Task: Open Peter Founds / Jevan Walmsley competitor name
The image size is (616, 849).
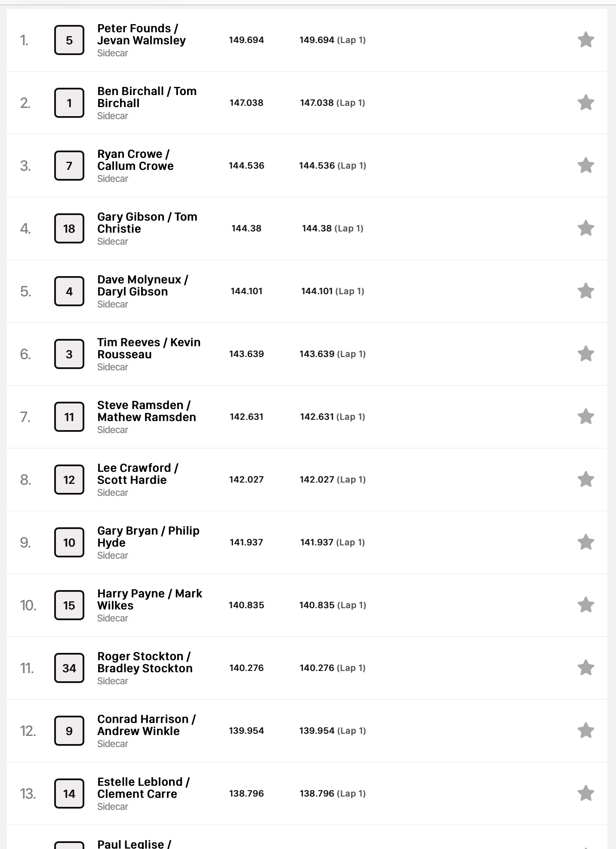Action: [x=142, y=34]
